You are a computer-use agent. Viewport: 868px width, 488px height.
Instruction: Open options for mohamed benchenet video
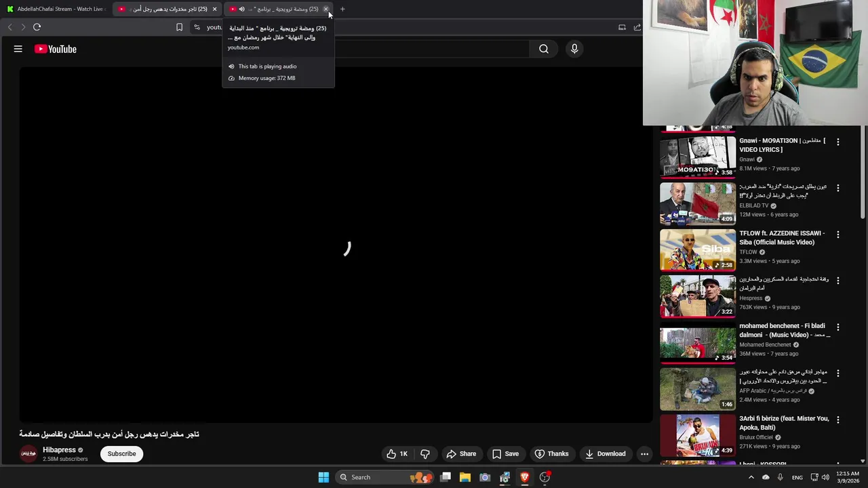click(x=838, y=327)
